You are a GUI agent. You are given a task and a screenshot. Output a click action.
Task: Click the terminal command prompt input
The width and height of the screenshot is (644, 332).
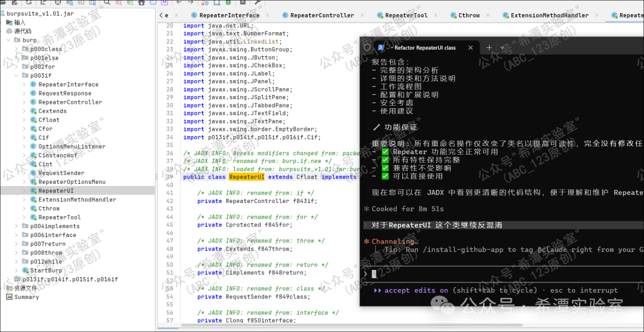tap(503, 274)
